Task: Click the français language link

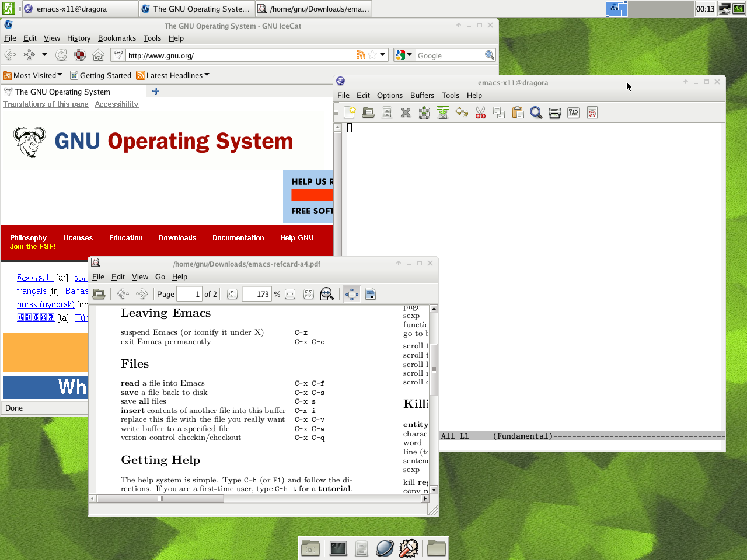Action: pyautogui.click(x=32, y=291)
